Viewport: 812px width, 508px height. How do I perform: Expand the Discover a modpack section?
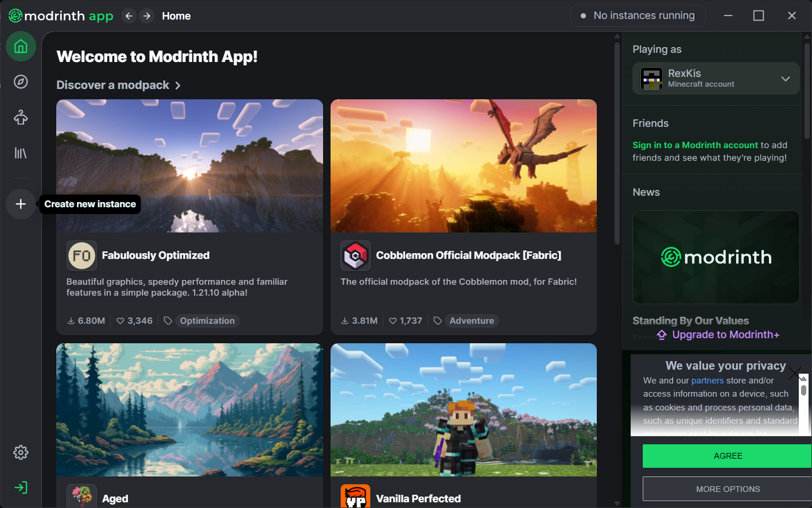pyautogui.click(x=119, y=85)
